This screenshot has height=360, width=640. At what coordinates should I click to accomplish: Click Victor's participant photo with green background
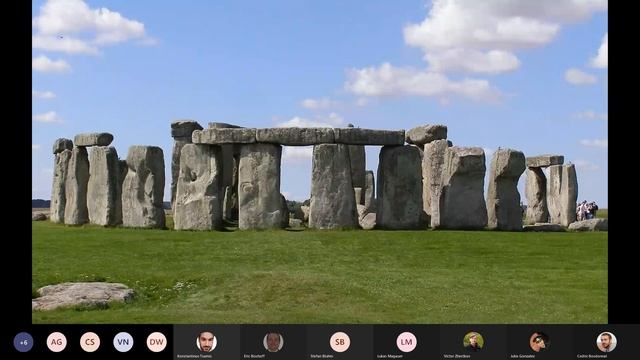tap(473, 342)
